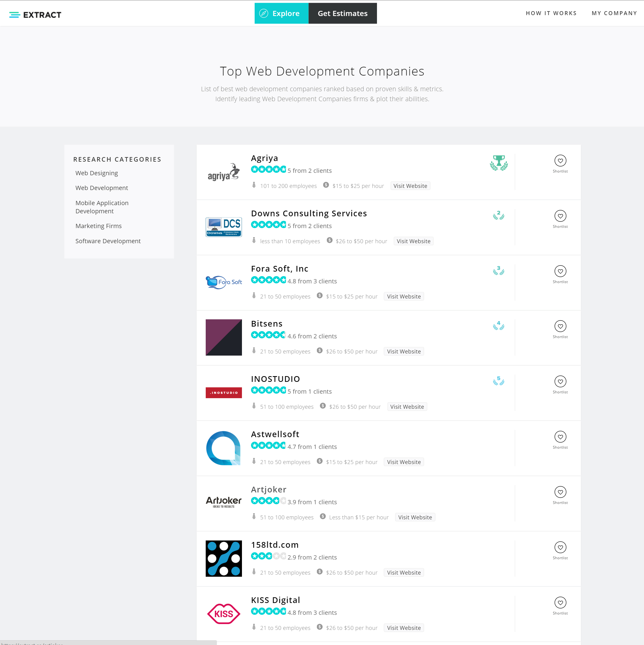
Task: Click Bitsens employees icon
Action: click(254, 350)
